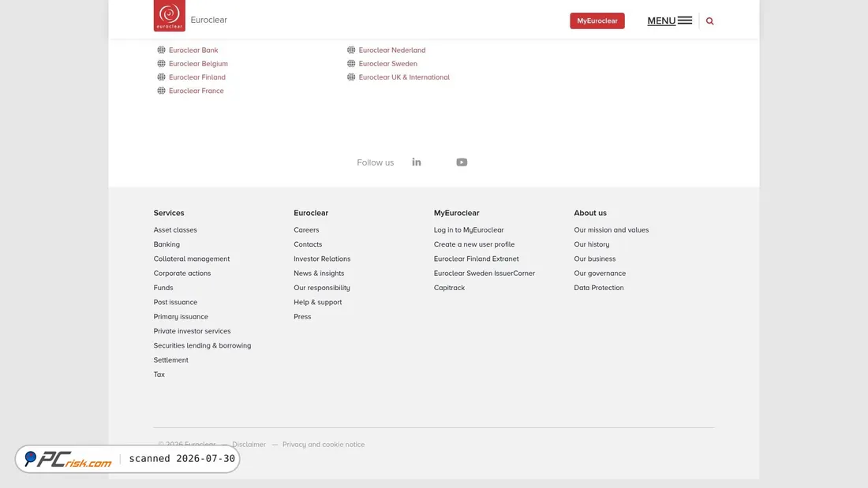
Task: Open the Euroclear Belgium link
Action: pyautogui.click(x=198, y=64)
